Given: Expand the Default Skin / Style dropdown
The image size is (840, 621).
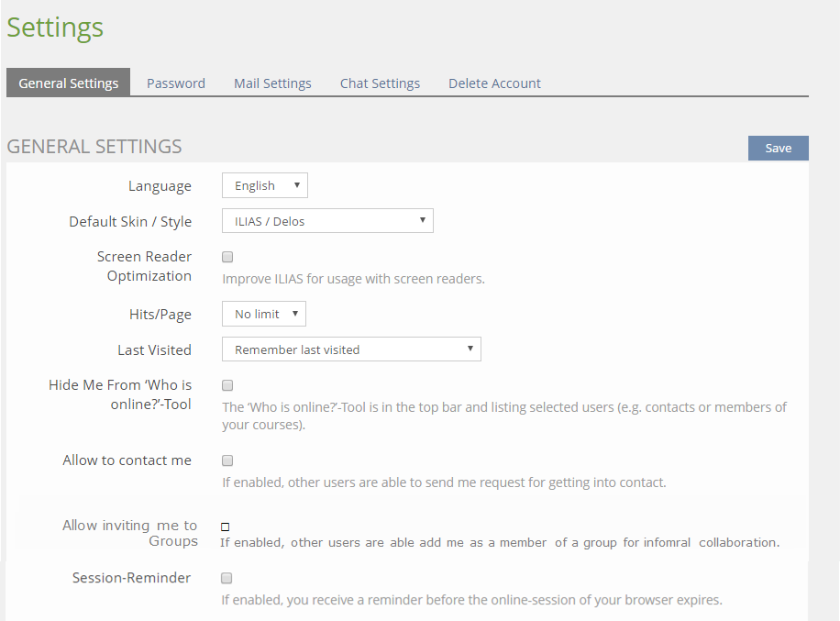Looking at the screenshot, I should (x=327, y=221).
